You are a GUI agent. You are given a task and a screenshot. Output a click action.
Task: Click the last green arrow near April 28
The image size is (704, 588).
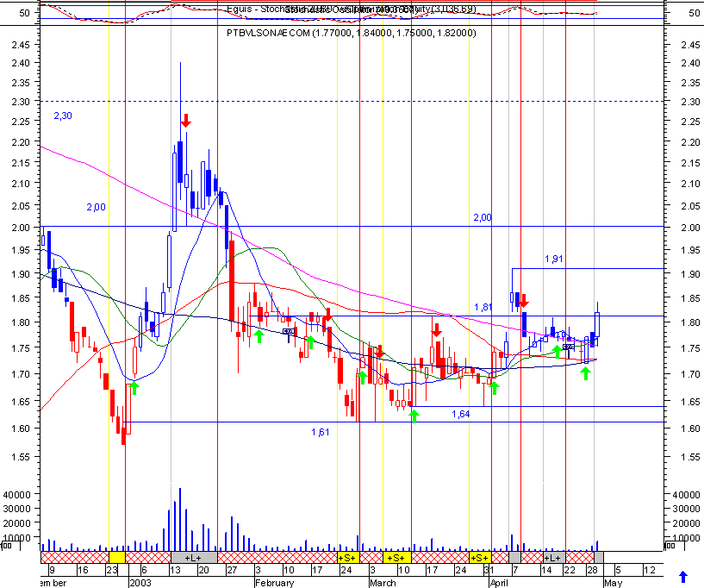585,372
